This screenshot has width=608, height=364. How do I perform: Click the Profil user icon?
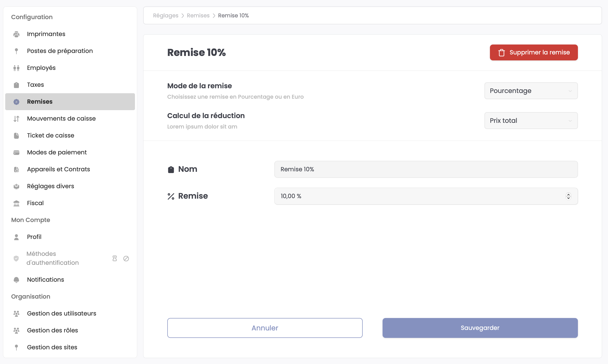click(x=16, y=237)
